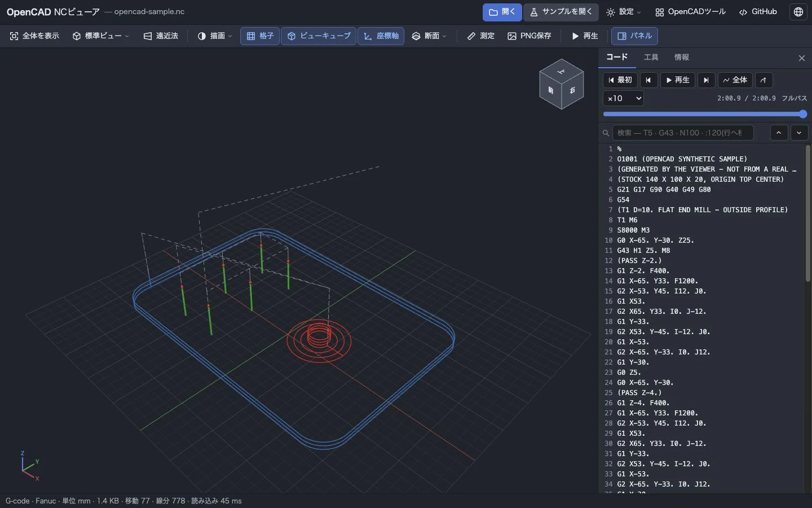Toggle the 座標軸 axes display

coord(381,36)
